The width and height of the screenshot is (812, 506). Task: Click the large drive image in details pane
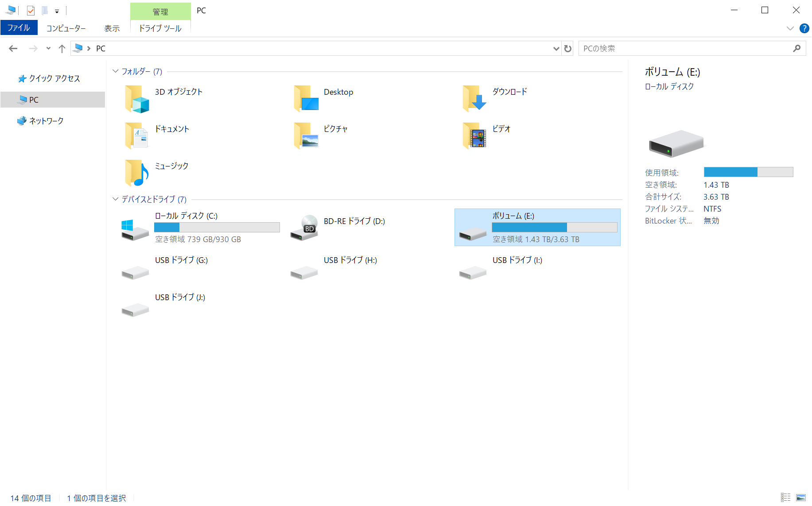(x=676, y=143)
